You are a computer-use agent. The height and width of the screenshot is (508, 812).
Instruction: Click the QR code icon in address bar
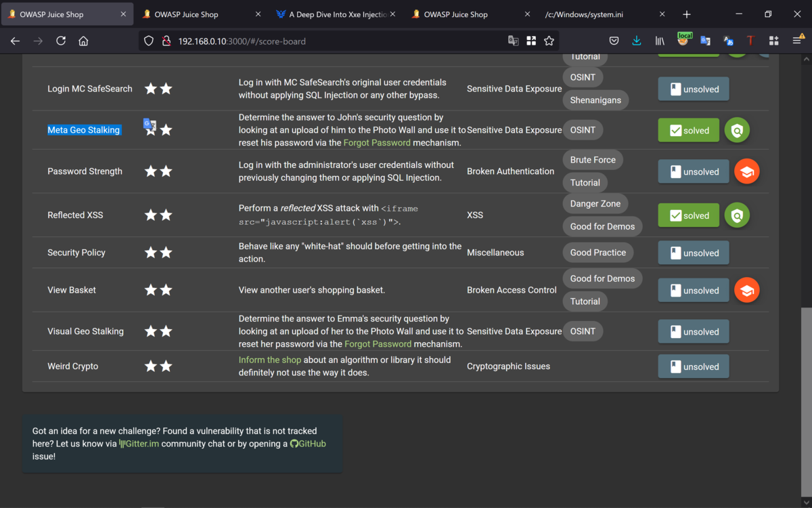531,41
